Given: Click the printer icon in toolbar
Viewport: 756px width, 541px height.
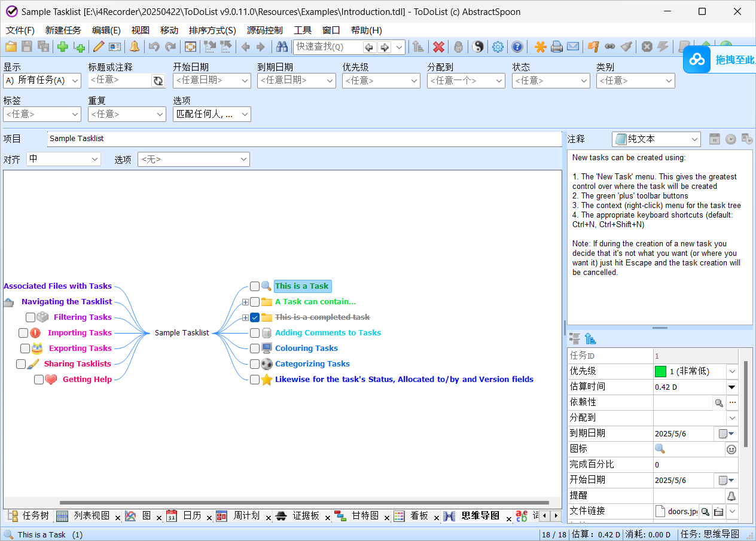Looking at the screenshot, I should point(557,47).
